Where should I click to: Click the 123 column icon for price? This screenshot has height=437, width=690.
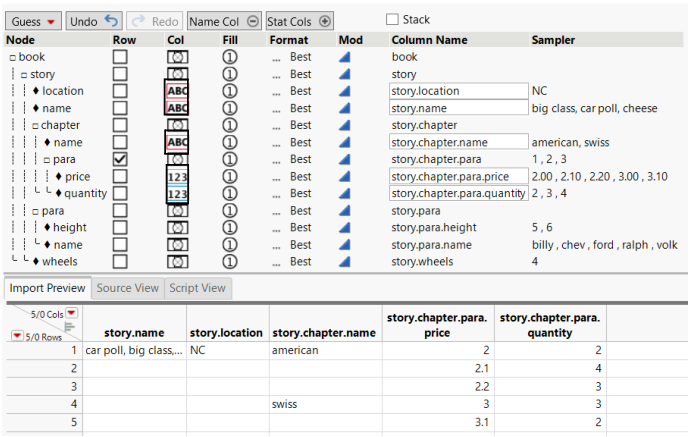point(177,176)
